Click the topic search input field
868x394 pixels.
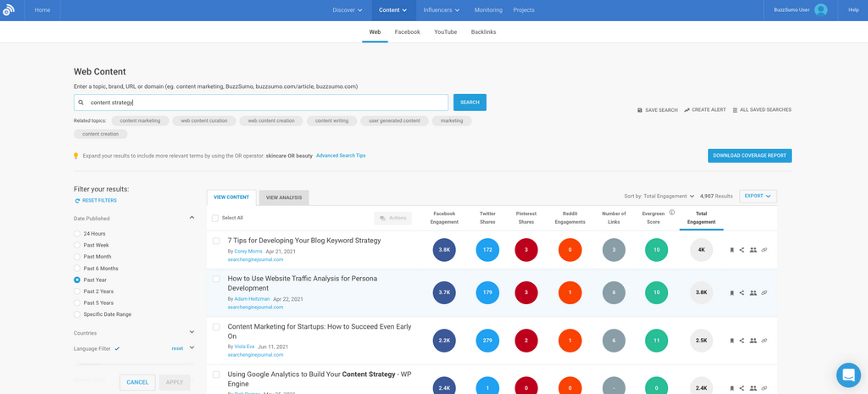pyautogui.click(x=261, y=103)
